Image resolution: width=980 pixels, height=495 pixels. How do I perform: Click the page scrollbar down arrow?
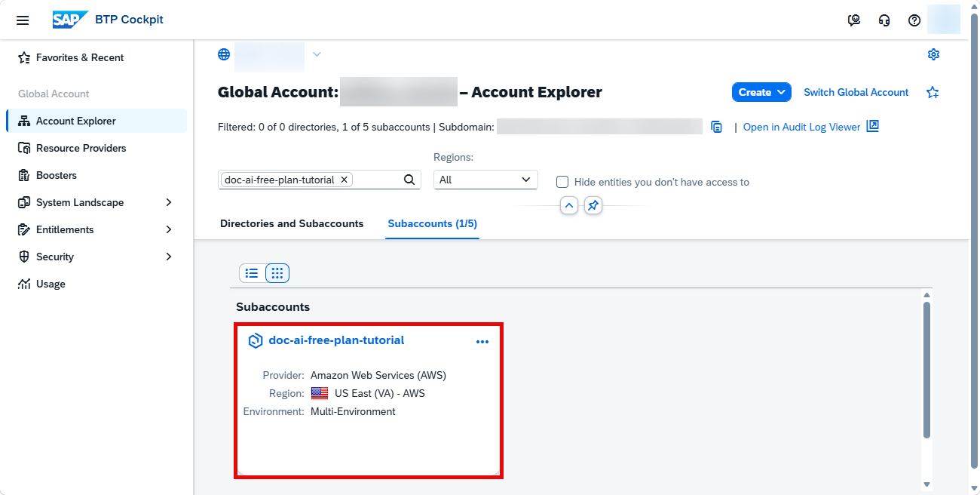click(974, 489)
